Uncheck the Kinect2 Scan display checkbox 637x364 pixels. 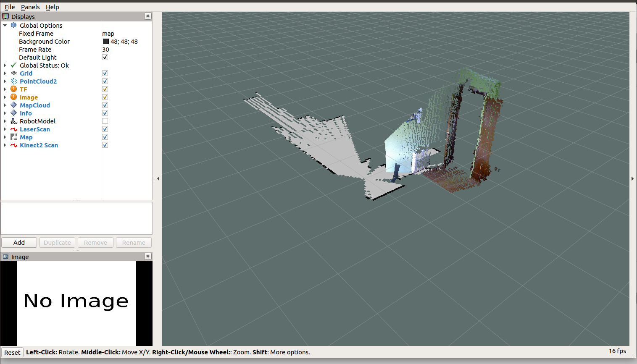tap(105, 145)
